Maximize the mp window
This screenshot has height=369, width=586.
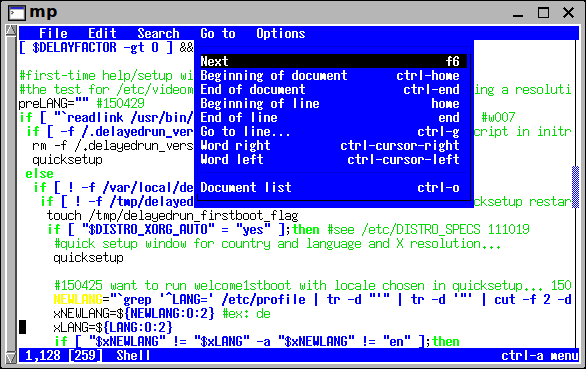543,13
